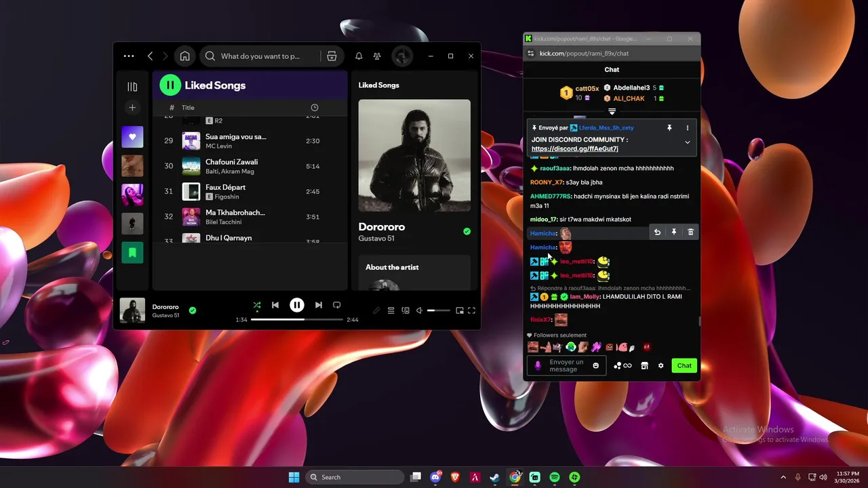This screenshot has height=488, width=868.
Task: Toggle shuffle in the Spotify player
Action: tap(256, 306)
